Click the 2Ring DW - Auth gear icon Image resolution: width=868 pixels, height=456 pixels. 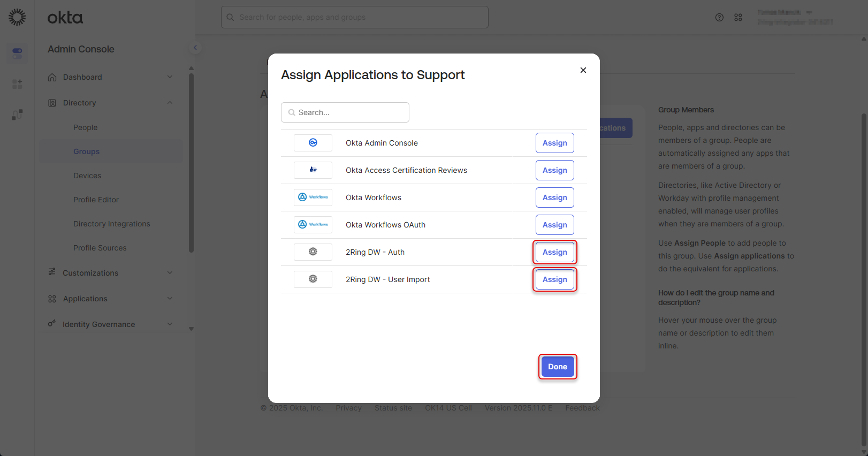click(x=313, y=252)
